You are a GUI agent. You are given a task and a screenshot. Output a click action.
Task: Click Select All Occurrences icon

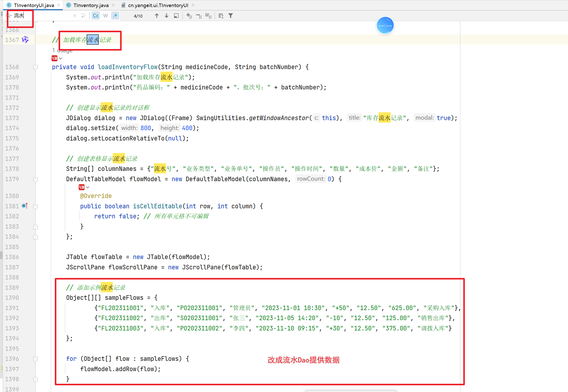(x=209, y=16)
